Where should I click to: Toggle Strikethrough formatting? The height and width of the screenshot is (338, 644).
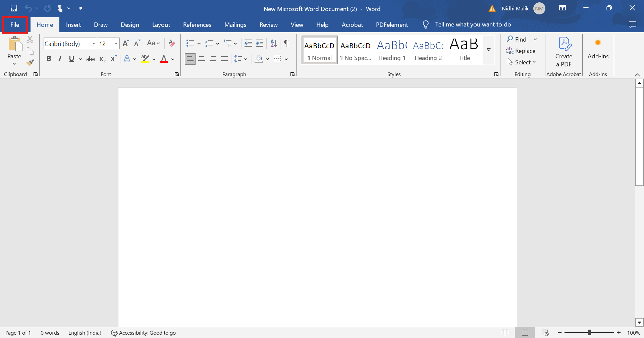[91, 59]
